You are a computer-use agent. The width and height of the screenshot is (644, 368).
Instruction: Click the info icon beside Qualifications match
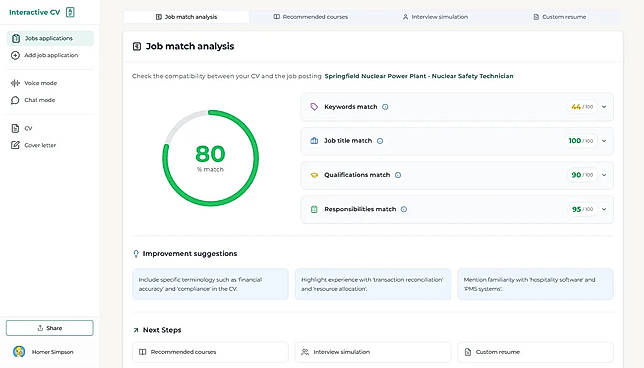(x=398, y=175)
